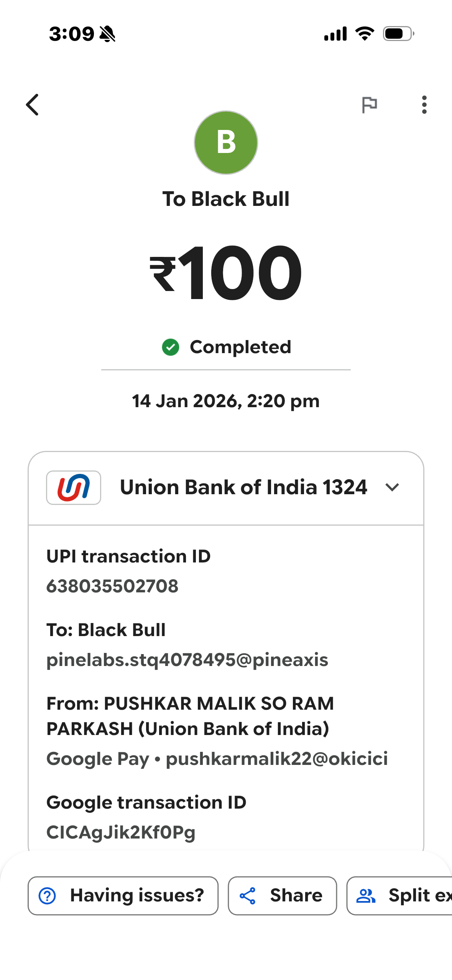Tap the pushkarmalik22@okicici sender address
The image size is (452, 980).
pyautogui.click(x=277, y=759)
